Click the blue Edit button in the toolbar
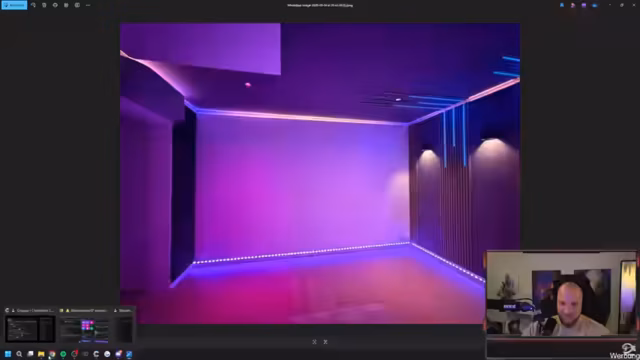640x360 pixels. coord(14,5)
